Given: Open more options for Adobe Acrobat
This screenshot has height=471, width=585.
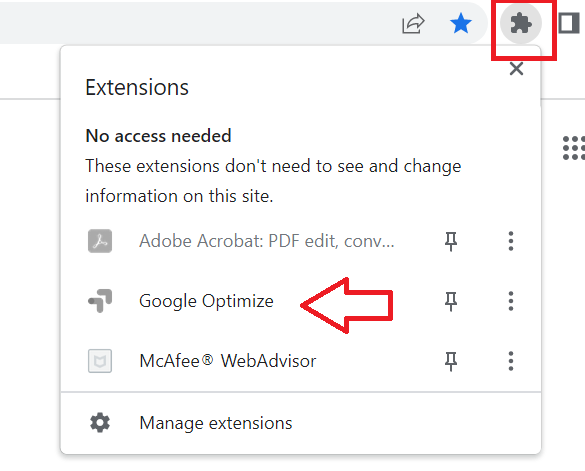Looking at the screenshot, I should point(511,241).
